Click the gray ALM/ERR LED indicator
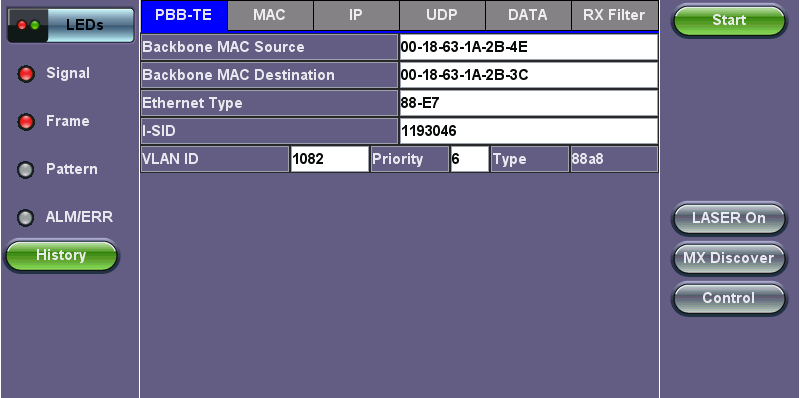 [x=26, y=218]
